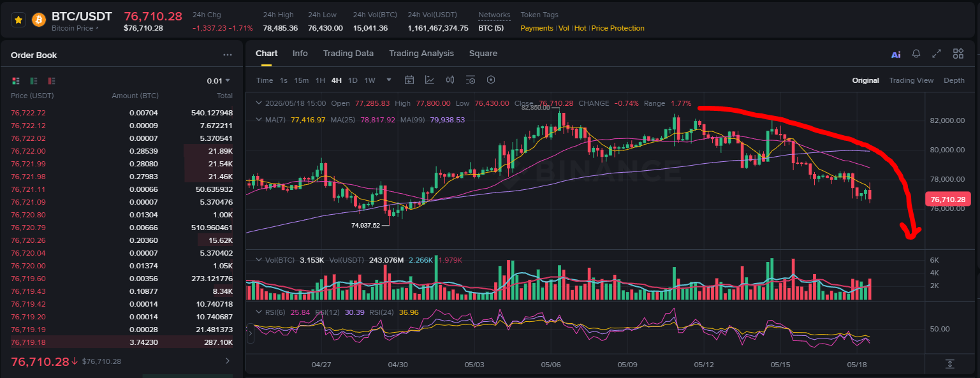Open the Trading Analysis tab
Viewport: 980px width, 378px height.
[421, 54]
